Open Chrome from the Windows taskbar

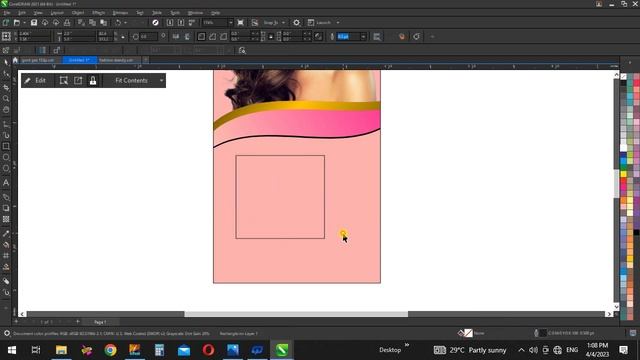point(110,350)
